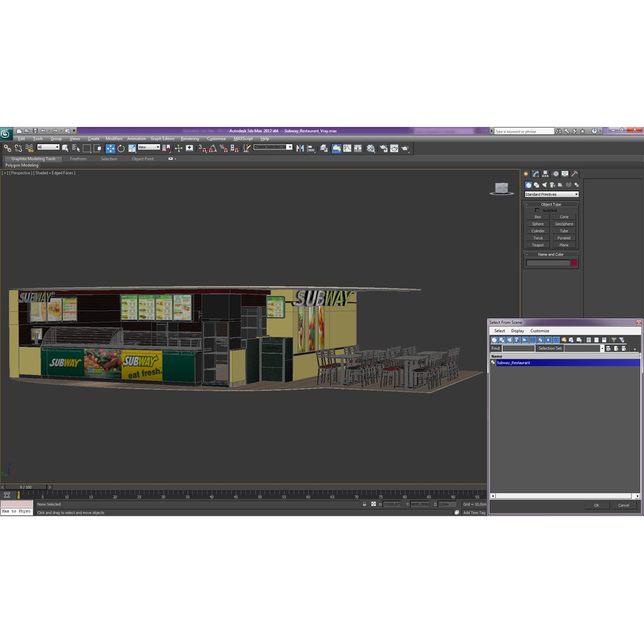Click the GeoSphere button
Screen dimensions: 644x644
point(564,224)
